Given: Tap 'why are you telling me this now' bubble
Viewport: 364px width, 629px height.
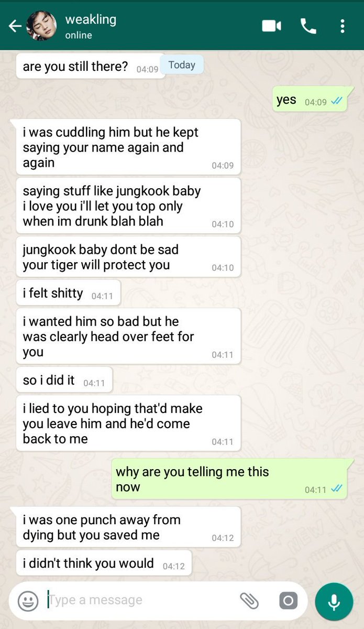Looking at the screenshot, I should click(229, 479).
